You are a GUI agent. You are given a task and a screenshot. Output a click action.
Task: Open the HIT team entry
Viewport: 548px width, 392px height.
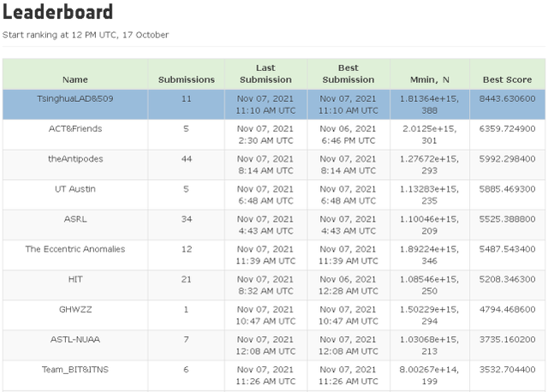75,279
